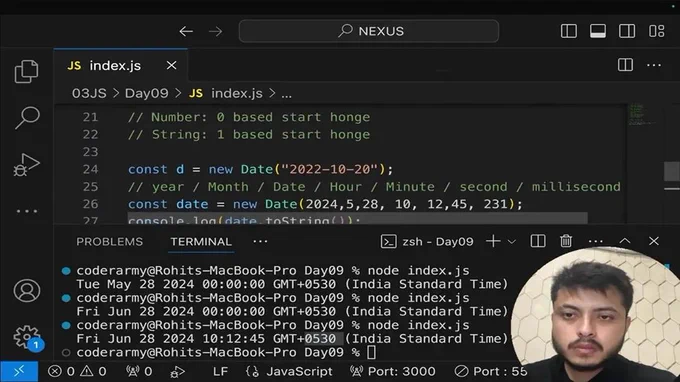Toggle the bottom panel layout icon

598,31
